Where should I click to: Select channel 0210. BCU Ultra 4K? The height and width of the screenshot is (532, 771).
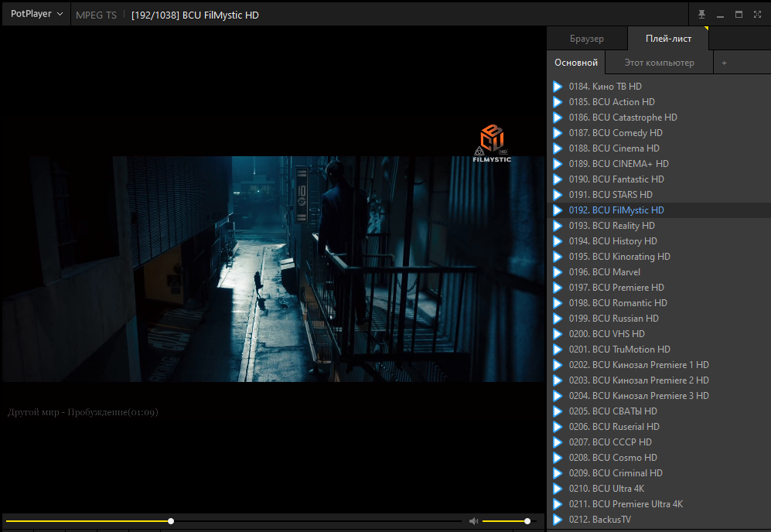659,489
